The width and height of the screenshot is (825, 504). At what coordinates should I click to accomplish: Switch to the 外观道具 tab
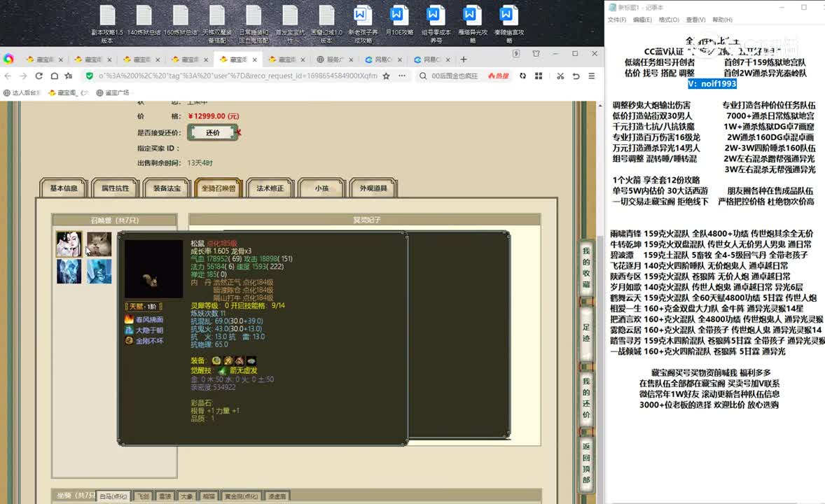[373, 188]
